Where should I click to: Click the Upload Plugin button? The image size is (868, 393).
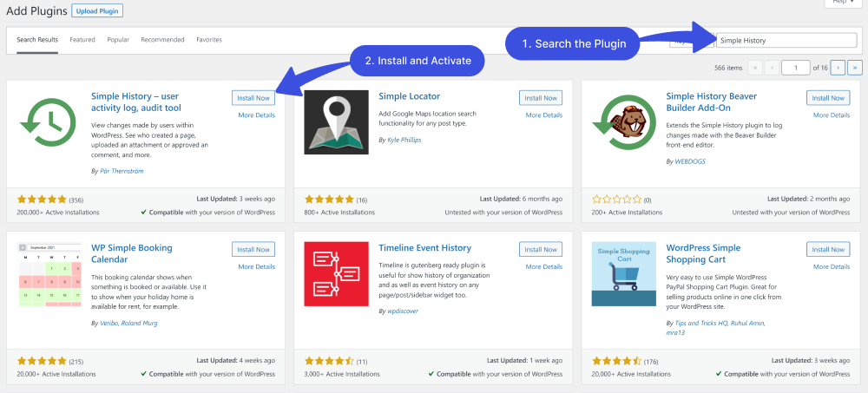pyautogui.click(x=97, y=10)
